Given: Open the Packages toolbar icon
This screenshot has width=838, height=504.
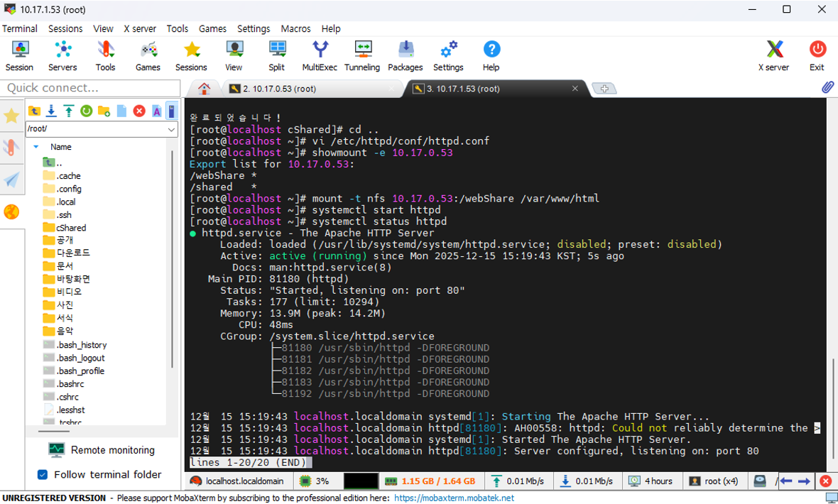Looking at the screenshot, I should pyautogui.click(x=405, y=55).
